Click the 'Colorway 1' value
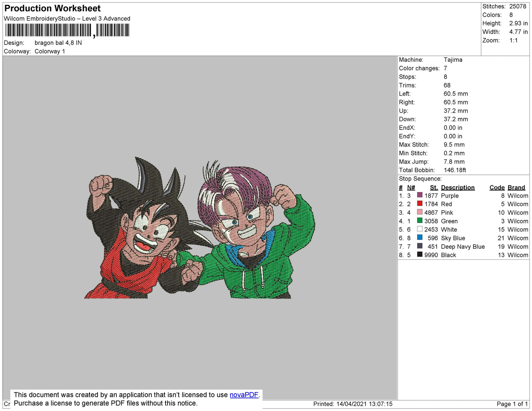 (50, 51)
